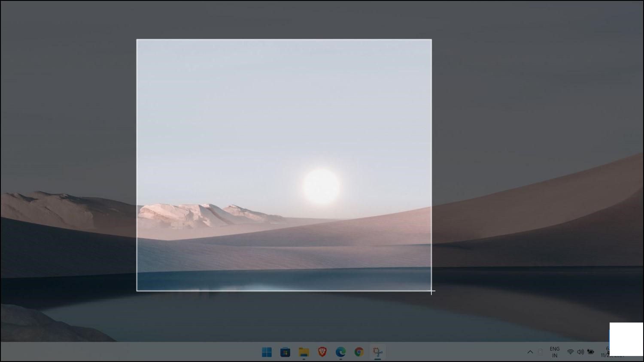Click the Snipping Tool taskbar icon

click(x=377, y=352)
